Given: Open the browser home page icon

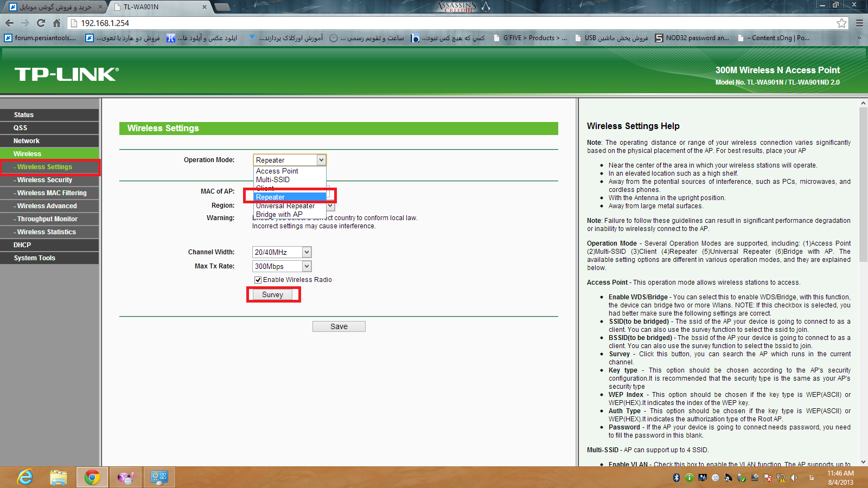Looking at the screenshot, I should (x=56, y=23).
